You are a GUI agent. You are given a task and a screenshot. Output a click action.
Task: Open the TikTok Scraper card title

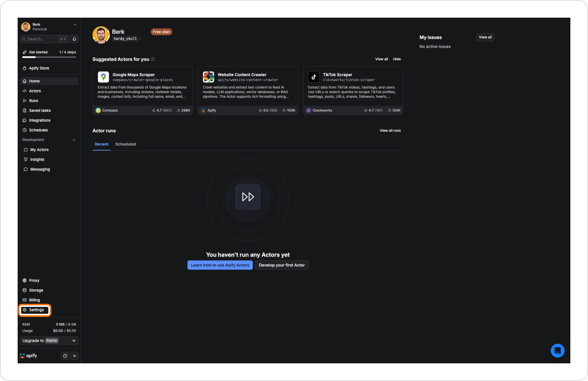tap(337, 75)
